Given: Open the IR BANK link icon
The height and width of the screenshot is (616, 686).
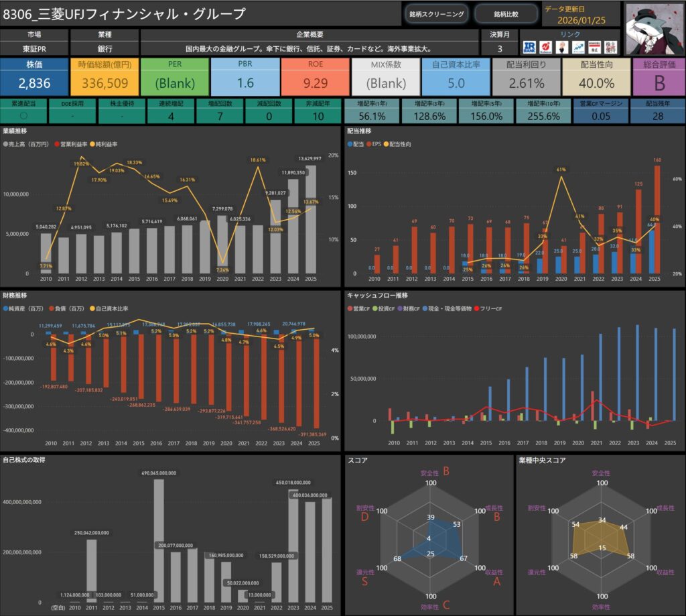Looking at the screenshot, I should point(530,48).
